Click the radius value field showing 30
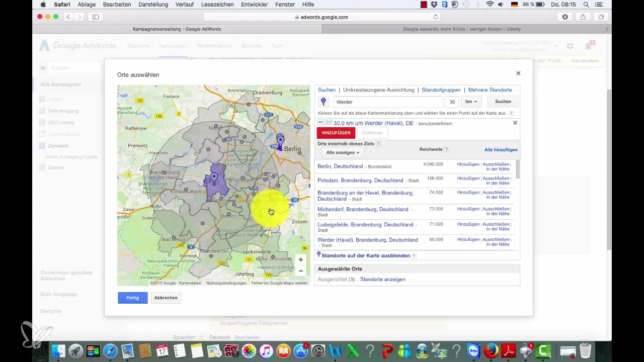The height and width of the screenshot is (362, 644). [x=452, y=102]
